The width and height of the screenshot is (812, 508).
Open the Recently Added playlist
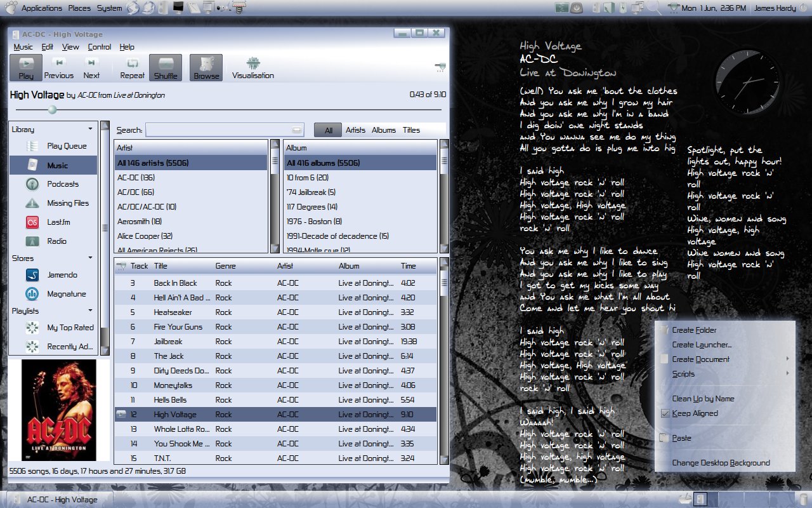coord(53,347)
